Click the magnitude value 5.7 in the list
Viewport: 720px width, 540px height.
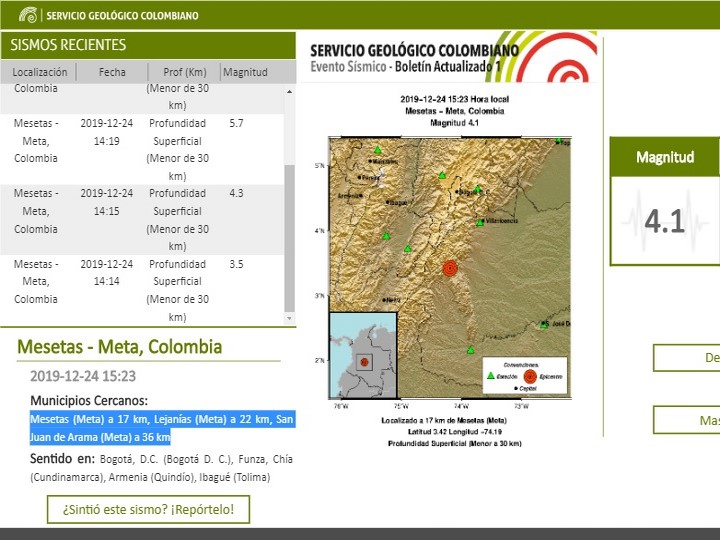click(236, 123)
